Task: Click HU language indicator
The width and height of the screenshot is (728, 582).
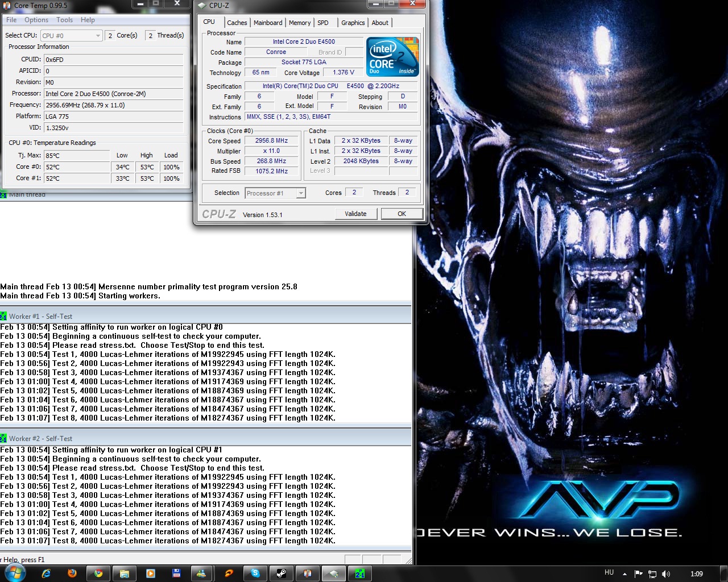Action: (x=609, y=573)
